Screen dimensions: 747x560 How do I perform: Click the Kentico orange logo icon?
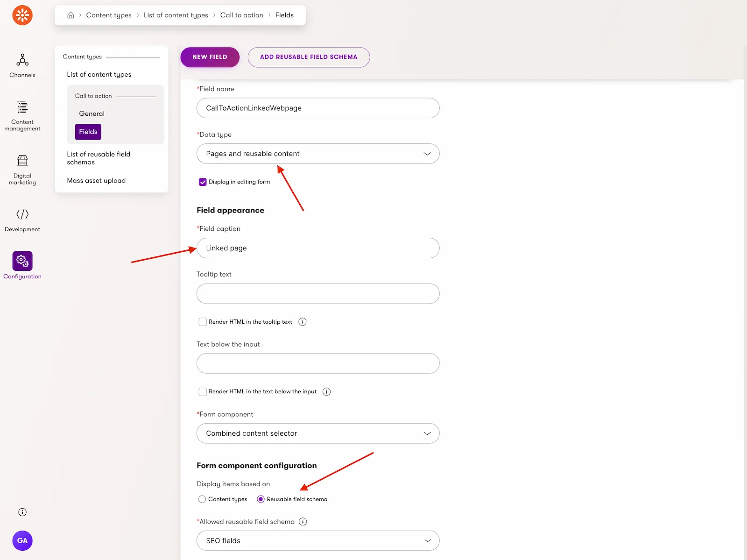tap(22, 15)
